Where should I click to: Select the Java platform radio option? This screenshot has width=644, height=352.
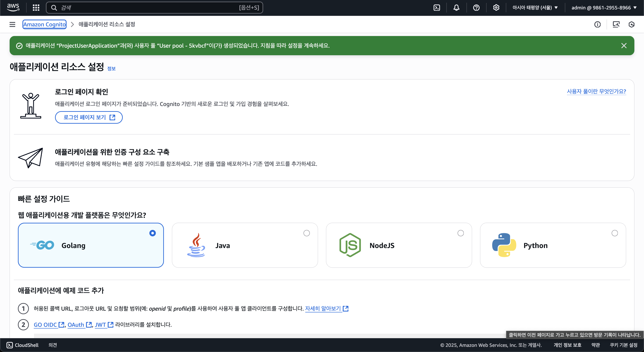point(307,233)
